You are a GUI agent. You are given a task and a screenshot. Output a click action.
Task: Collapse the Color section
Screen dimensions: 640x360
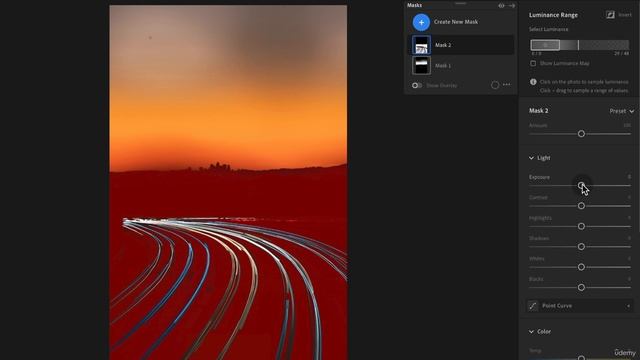[x=531, y=332]
